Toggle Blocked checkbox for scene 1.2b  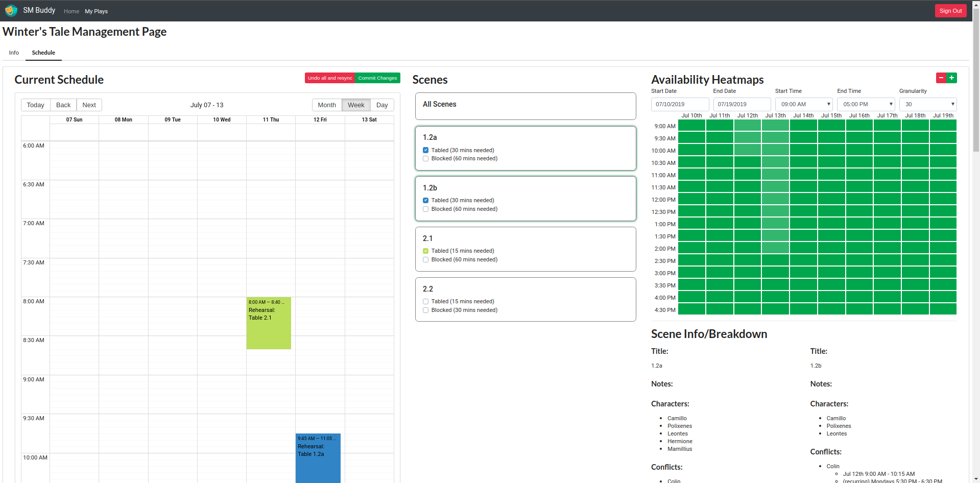point(425,209)
